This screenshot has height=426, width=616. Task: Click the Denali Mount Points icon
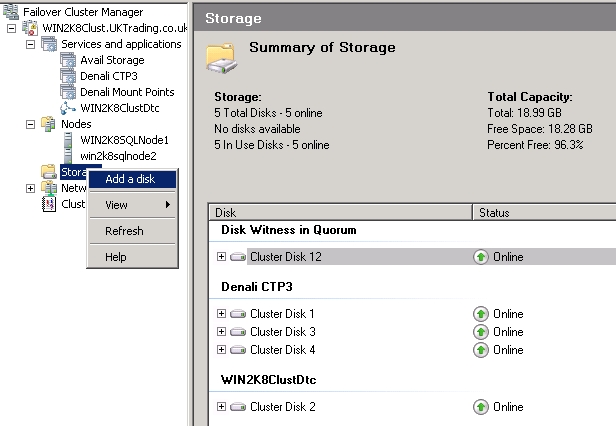tap(68, 92)
